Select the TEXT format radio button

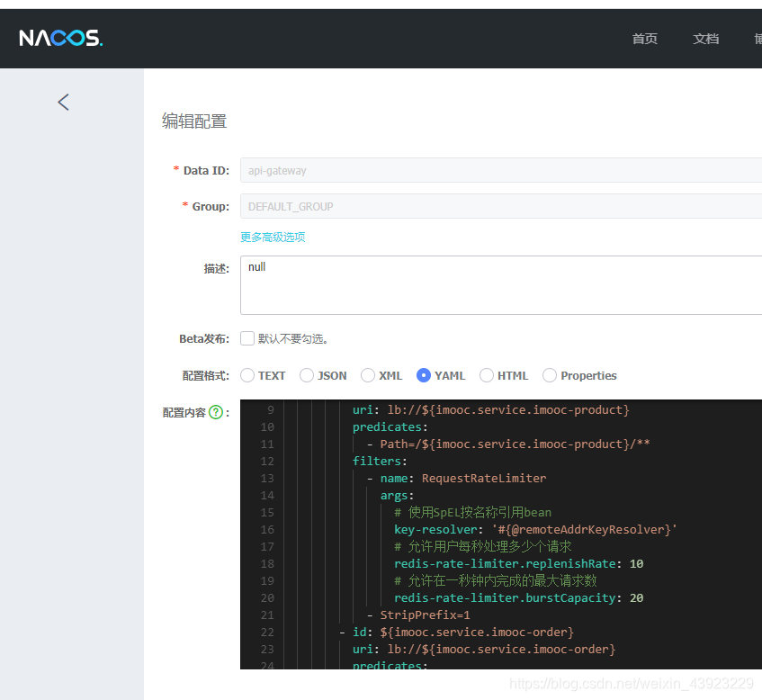247,375
